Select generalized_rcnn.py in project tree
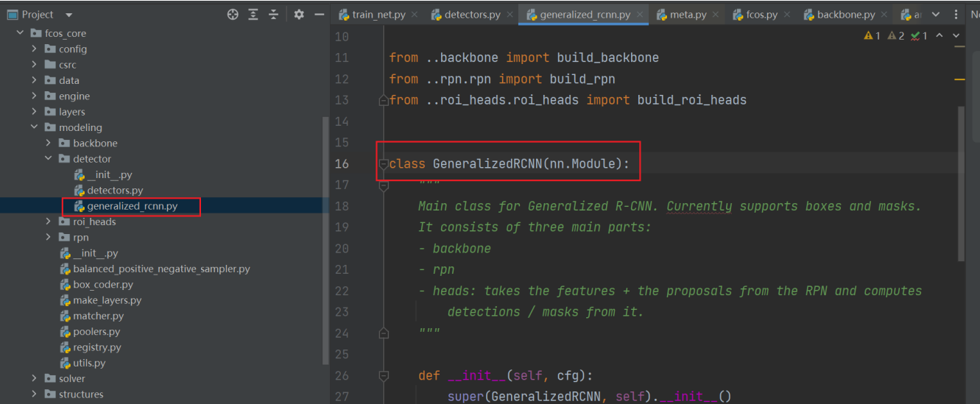Screen dimensions: 980x404 [125, 206]
